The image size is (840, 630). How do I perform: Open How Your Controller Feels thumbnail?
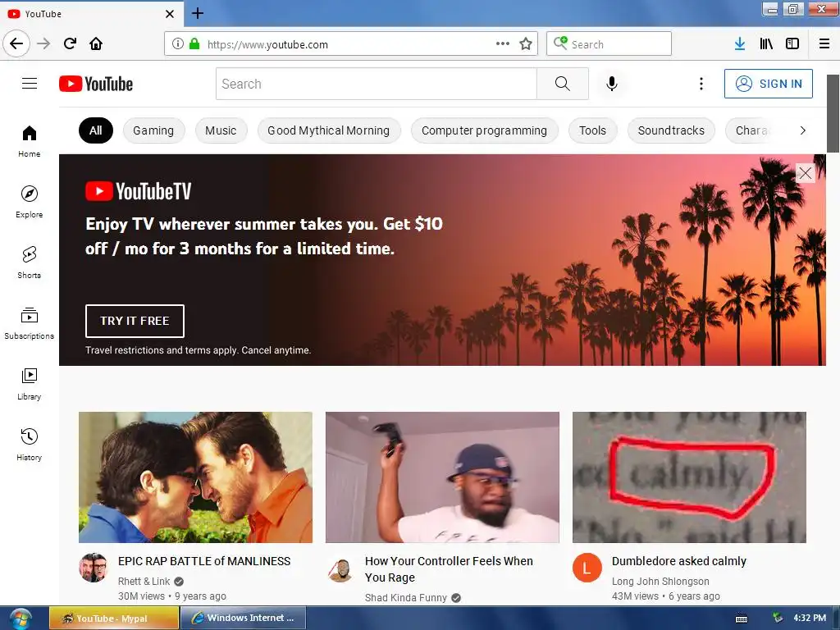(x=442, y=477)
